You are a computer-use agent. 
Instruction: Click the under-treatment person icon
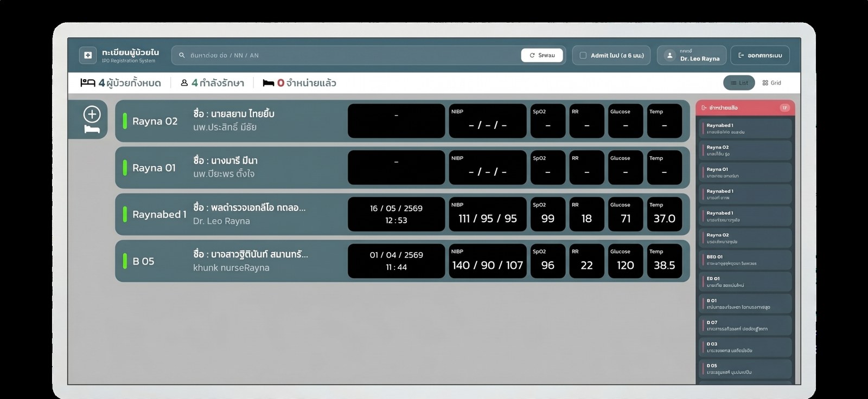(184, 83)
